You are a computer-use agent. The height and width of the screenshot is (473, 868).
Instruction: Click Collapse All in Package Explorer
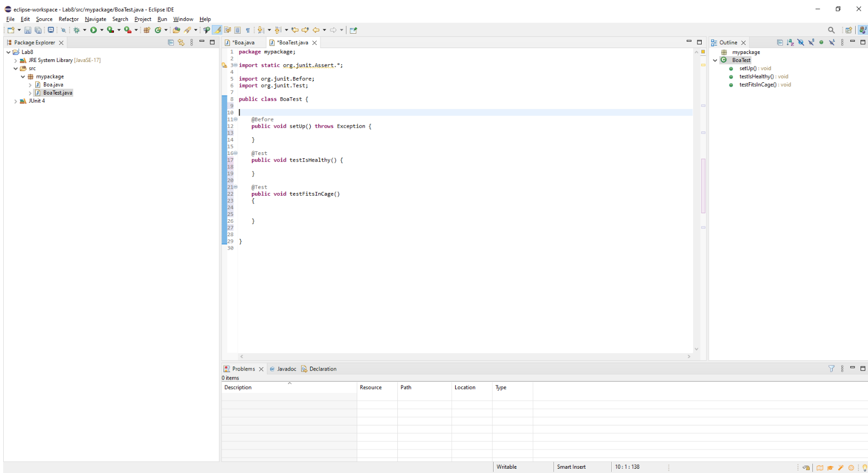pyautogui.click(x=171, y=42)
